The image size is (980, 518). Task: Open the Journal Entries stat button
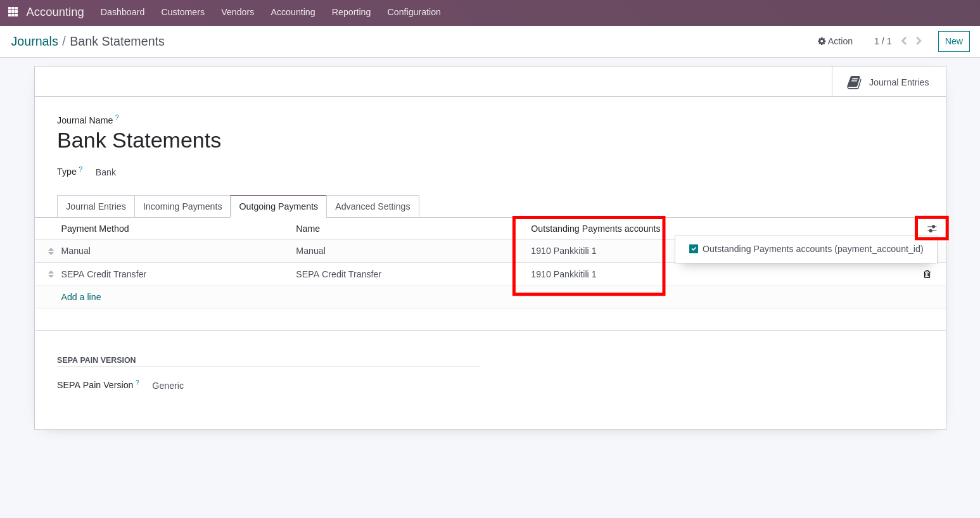tap(889, 82)
